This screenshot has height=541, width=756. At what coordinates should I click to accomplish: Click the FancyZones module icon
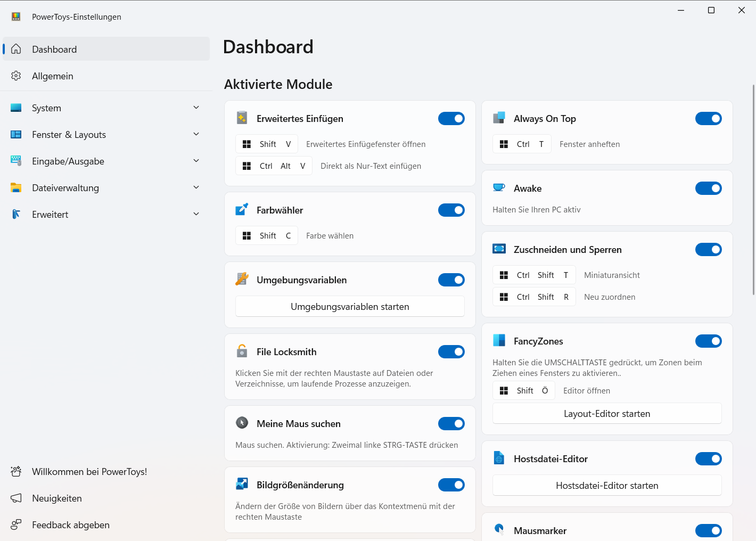499,341
